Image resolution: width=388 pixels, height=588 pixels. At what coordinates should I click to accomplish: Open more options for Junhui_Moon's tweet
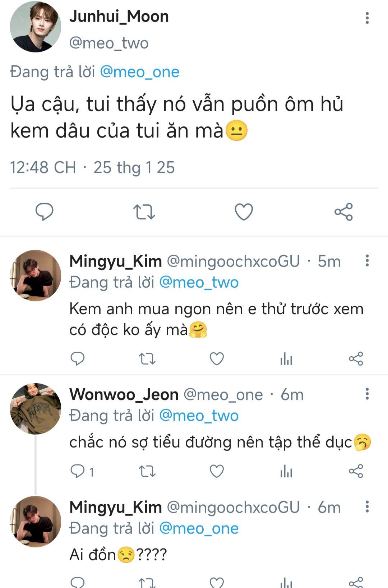[x=367, y=18]
